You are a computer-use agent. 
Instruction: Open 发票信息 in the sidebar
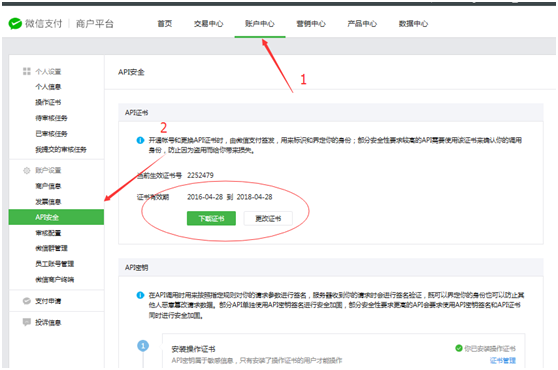(x=48, y=202)
